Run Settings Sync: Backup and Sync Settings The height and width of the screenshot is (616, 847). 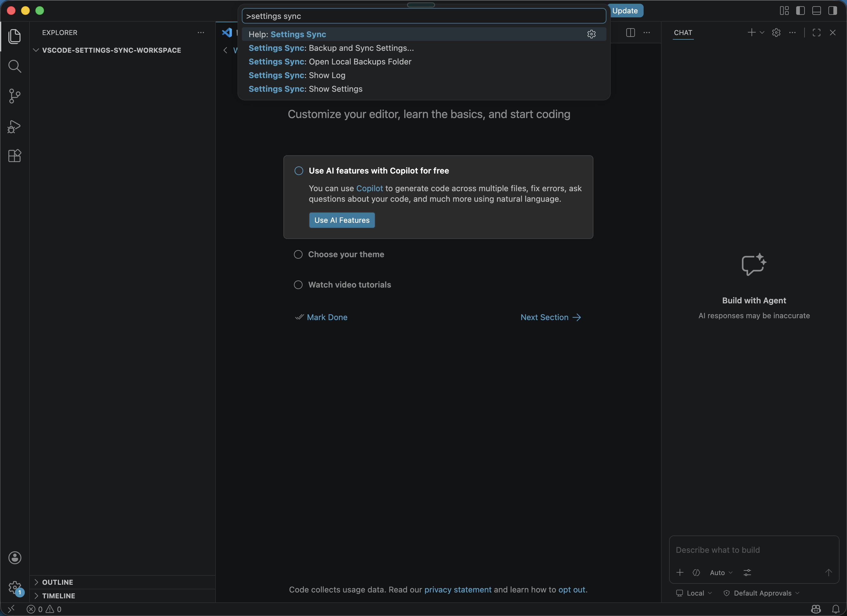(x=424, y=48)
